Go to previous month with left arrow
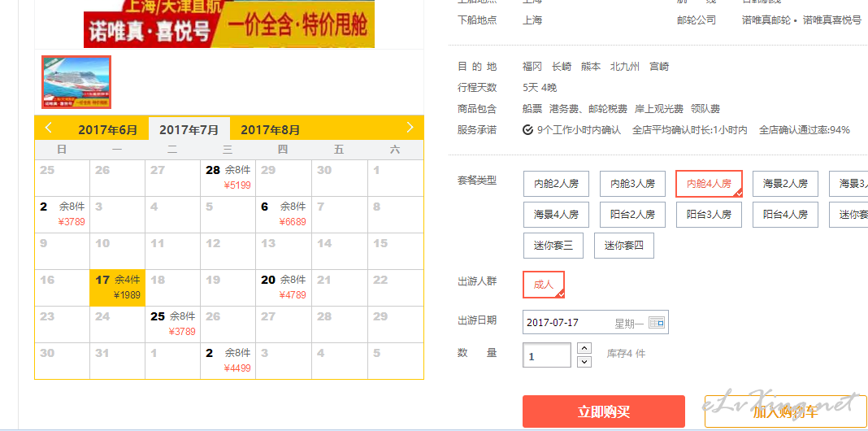Screen dimensions: 868x431 49,128
